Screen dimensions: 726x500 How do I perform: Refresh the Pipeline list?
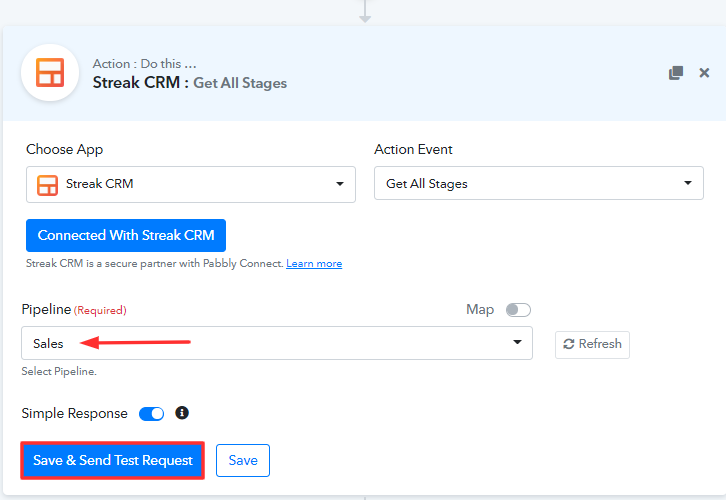tap(592, 344)
